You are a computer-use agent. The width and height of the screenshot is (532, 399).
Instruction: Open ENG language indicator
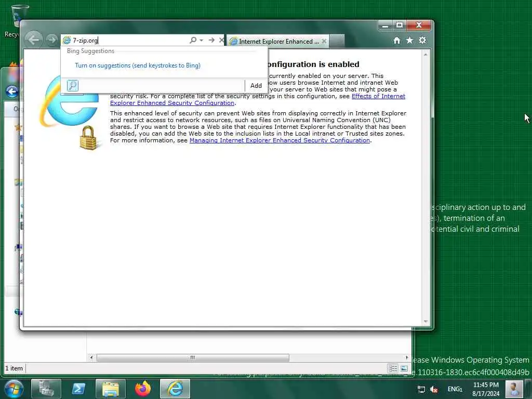455,389
